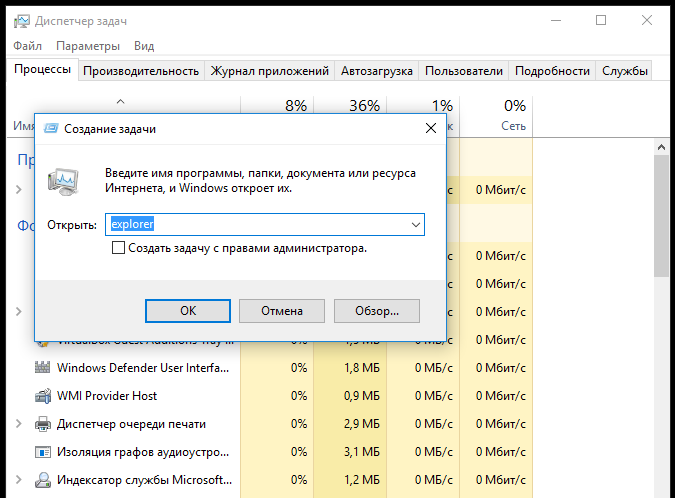Expand the Индексатор службы Microsoft row
The width and height of the screenshot is (675, 498).
pyautogui.click(x=19, y=479)
